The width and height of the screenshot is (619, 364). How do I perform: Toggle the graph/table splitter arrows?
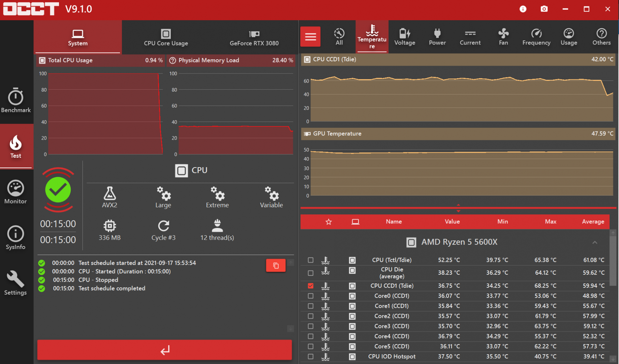pyautogui.click(x=458, y=208)
